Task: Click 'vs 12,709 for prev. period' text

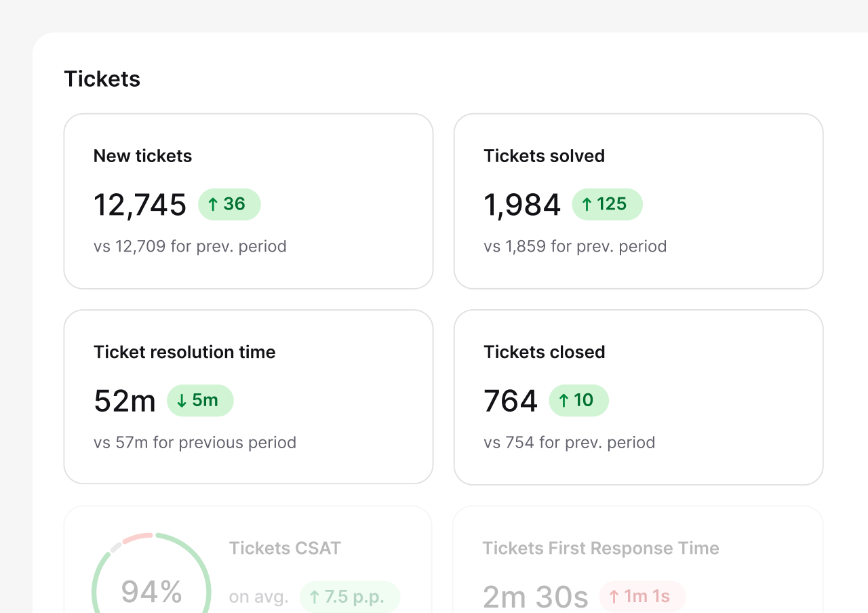Action: 190,246
